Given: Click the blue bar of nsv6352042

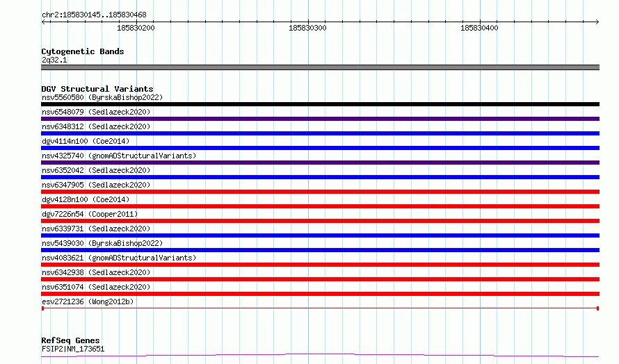Looking at the screenshot, I should click(x=320, y=177).
